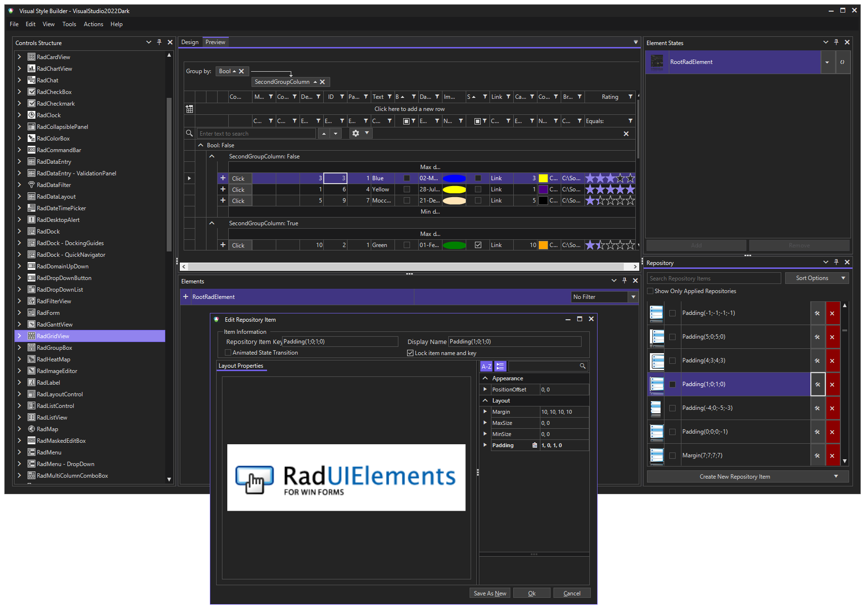Collapse the Appearance property group
The image size is (868, 608).
(x=485, y=378)
